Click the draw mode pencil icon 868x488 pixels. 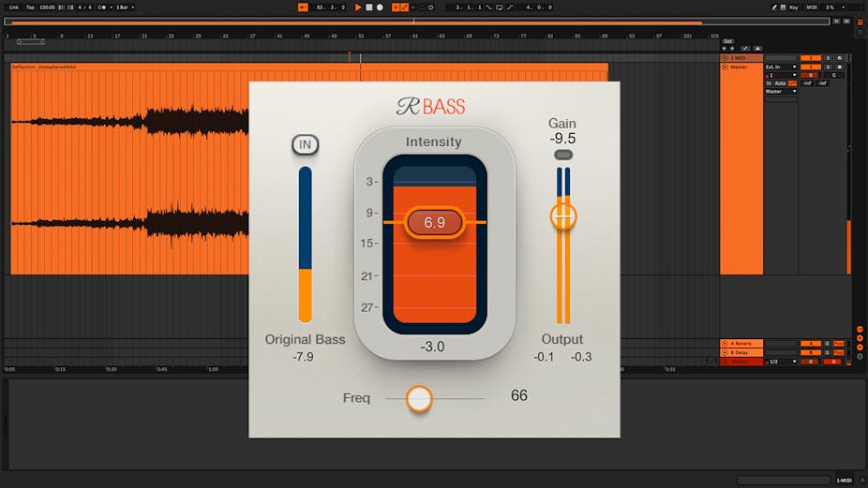[775, 7]
